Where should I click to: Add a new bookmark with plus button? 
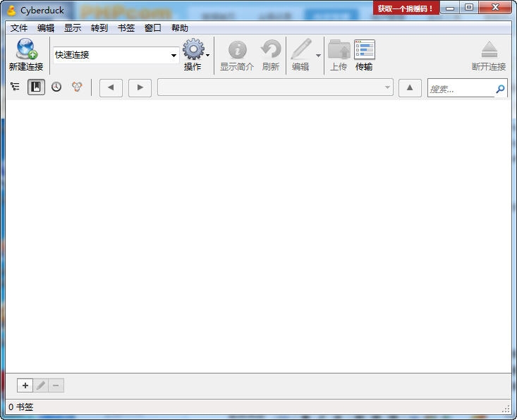(25, 385)
